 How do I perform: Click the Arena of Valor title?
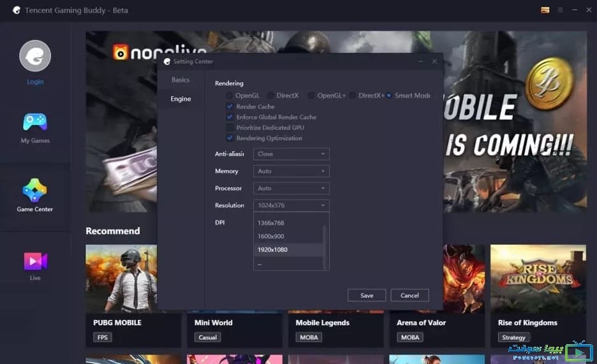tap(421, 323)
